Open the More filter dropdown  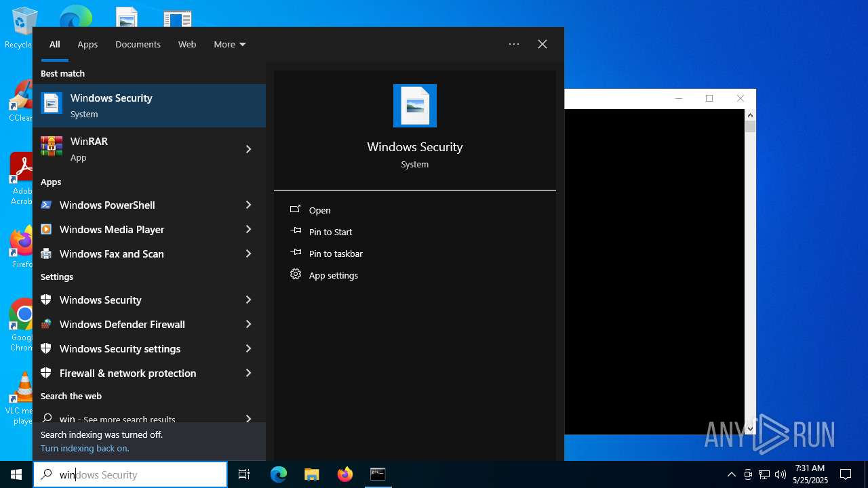tap(229, 44)
